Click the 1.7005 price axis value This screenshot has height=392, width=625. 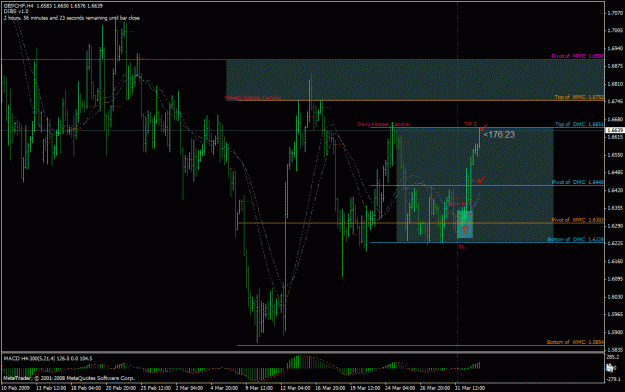pyautogui.click(x=615, y=31)
